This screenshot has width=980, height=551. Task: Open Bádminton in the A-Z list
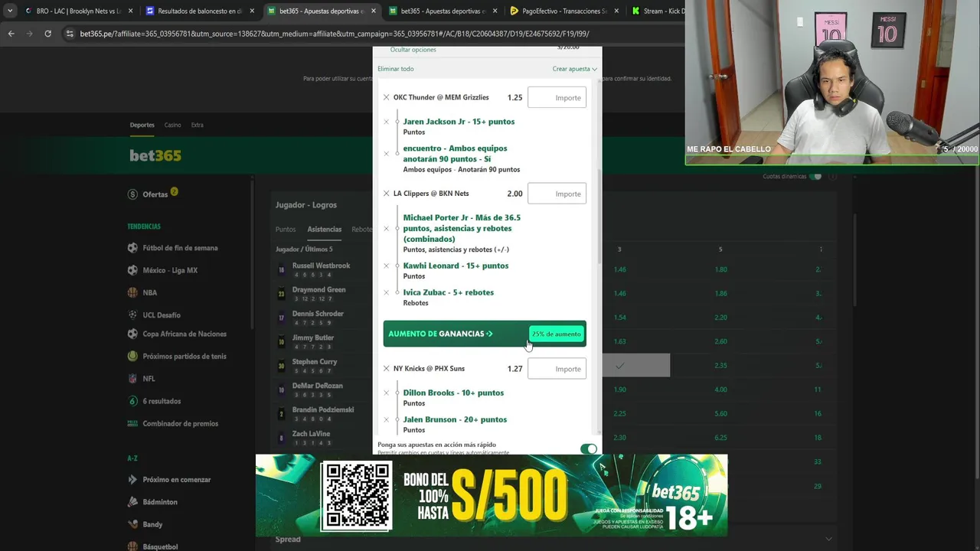pos(160,502)
